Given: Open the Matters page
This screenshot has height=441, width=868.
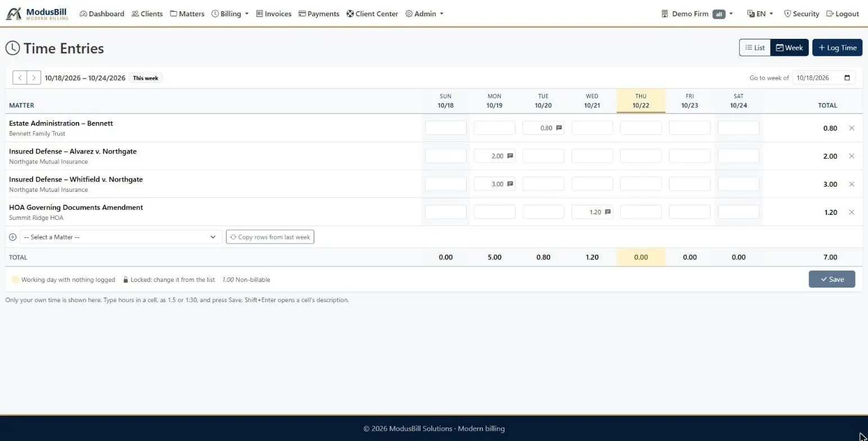Looking at the screenshot, I should [187, 13].
